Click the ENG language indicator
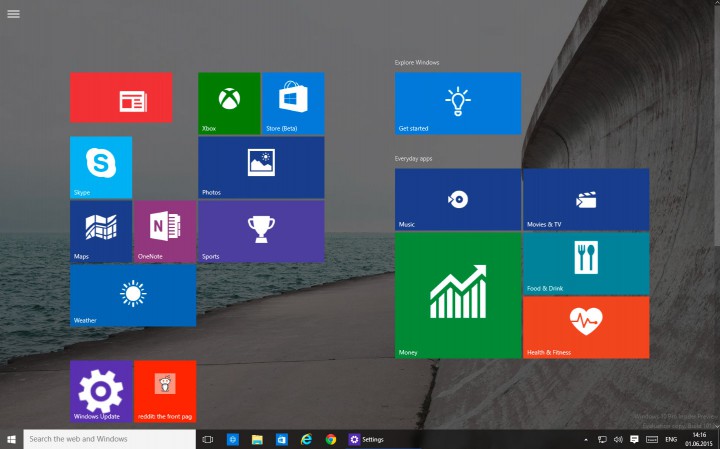This screenshot has width=720, height=449. click(671, 439)
